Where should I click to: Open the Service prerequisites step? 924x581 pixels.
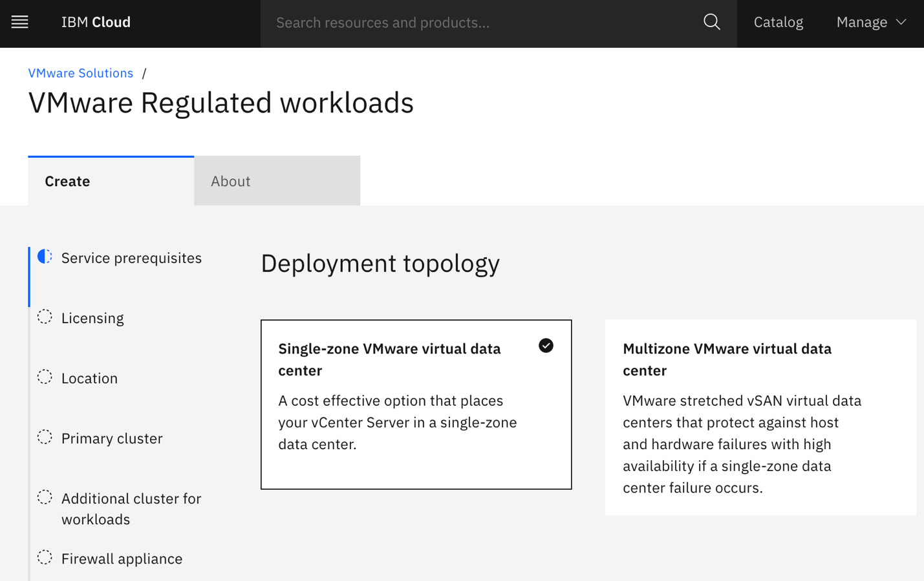point(131,258)
